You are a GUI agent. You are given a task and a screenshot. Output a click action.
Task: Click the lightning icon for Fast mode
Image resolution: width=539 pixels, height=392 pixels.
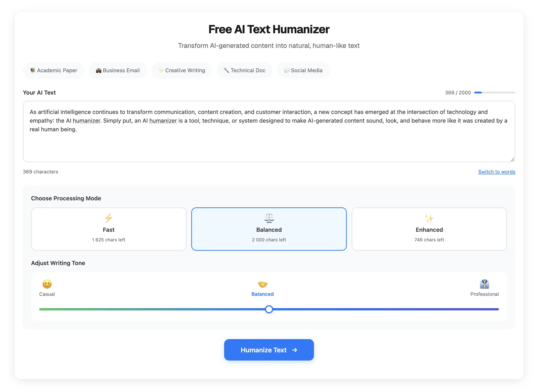pyautogui.click(x=109, y=218)
